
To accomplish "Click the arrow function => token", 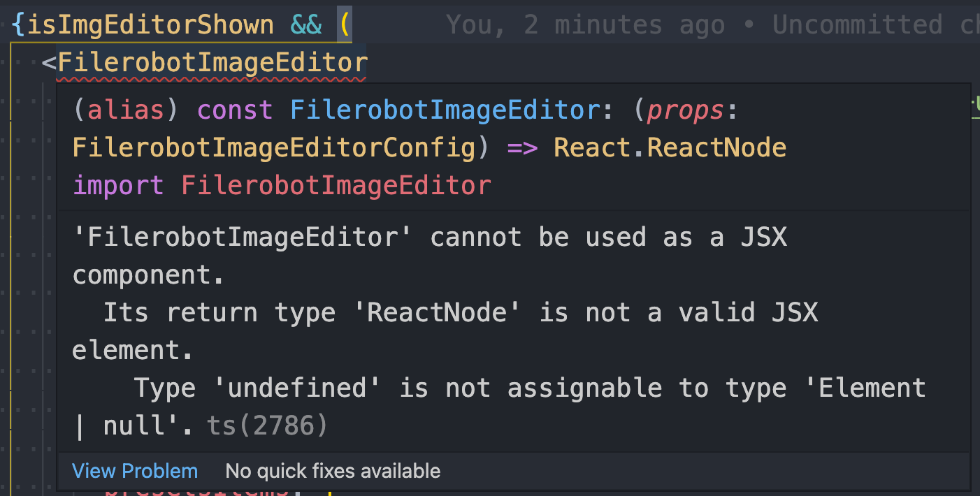I will tap(522, 147).
